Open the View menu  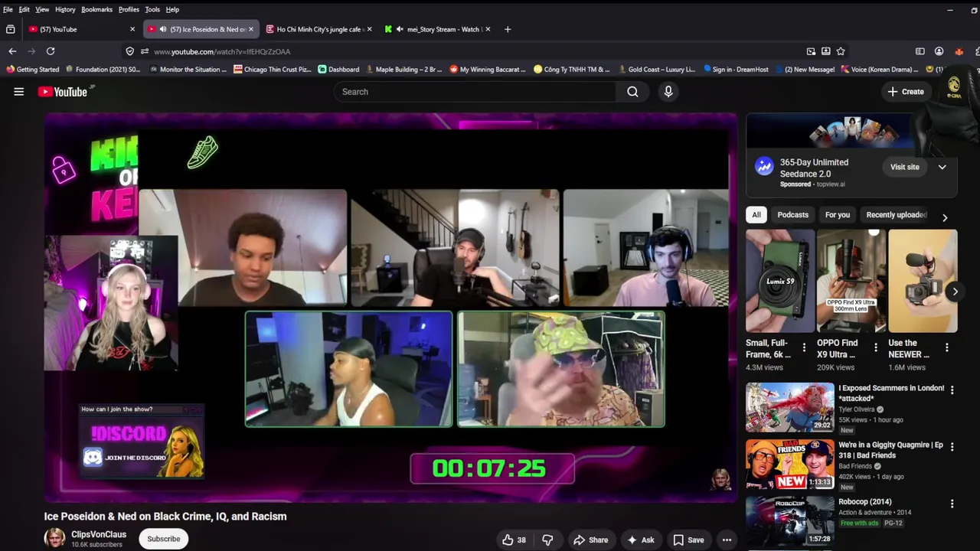coord(42,9)
